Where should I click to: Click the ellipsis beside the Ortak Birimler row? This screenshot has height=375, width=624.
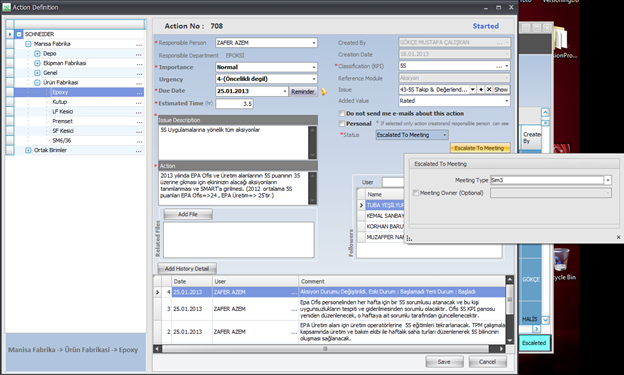(x=139, y=150)
